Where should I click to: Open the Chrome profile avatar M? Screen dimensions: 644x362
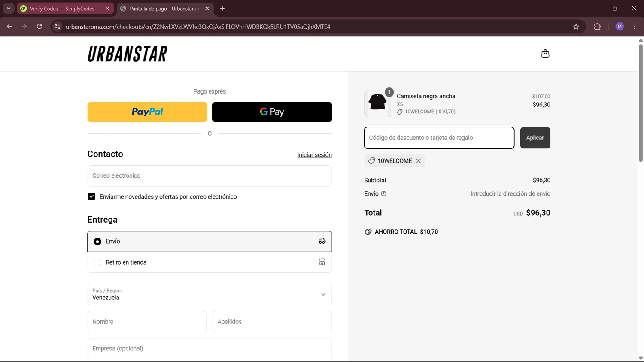click(620, 27)
